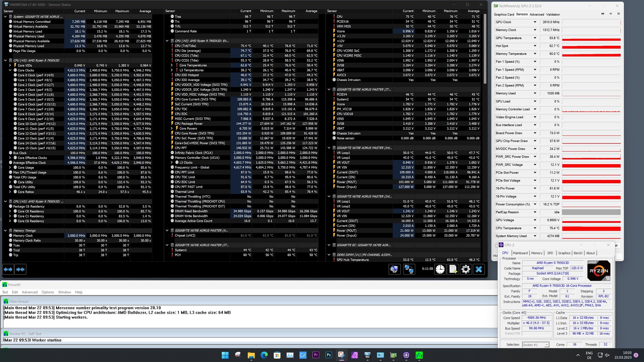
Task: Click the collapse columns arrows icon in HWiNFO
Action: pyautogui.click(x=20, y=269)
